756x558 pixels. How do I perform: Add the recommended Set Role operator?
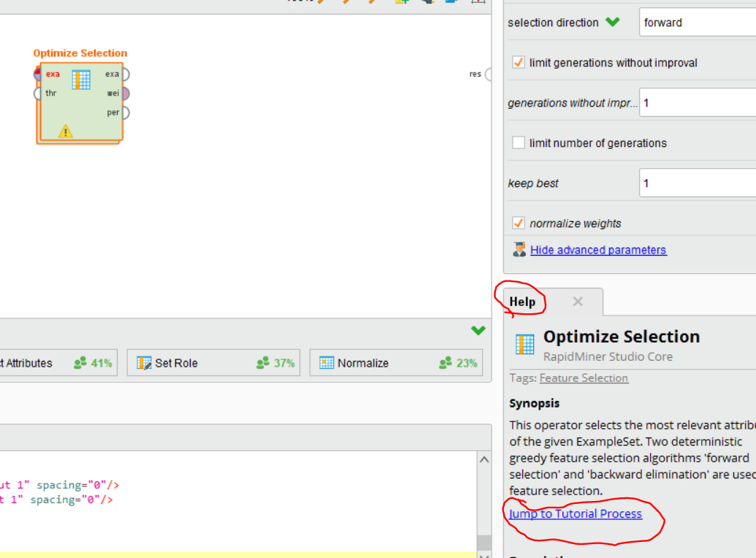[213, 363]
